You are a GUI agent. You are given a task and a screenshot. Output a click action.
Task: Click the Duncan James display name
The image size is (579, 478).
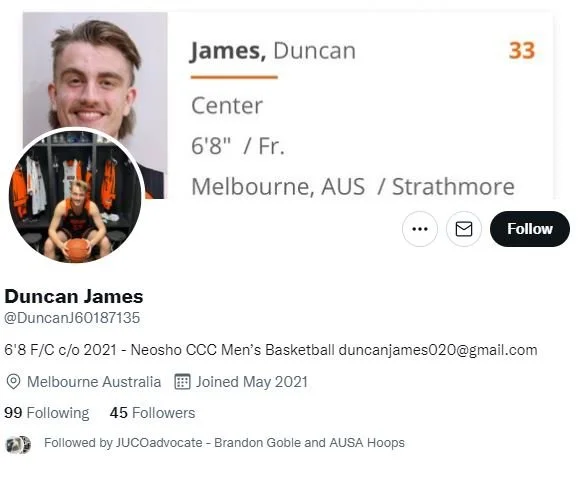coord(74,297)
